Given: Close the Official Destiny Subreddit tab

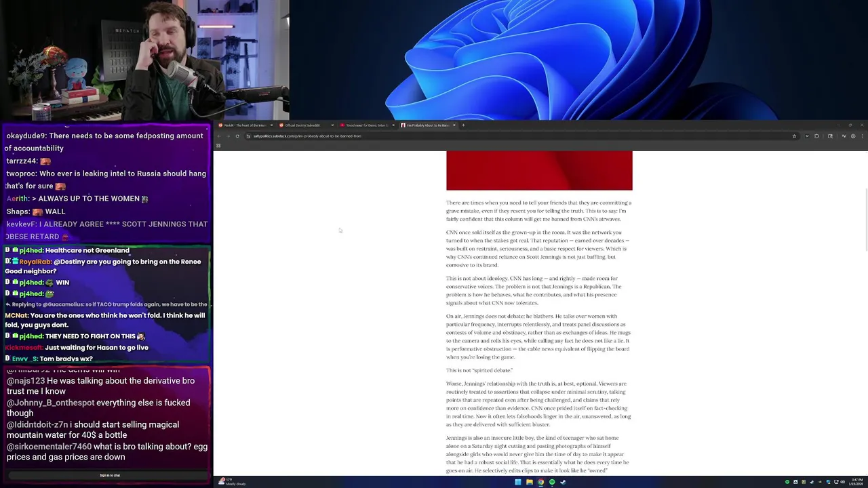Looking at the screenshot, I should (332, 125).
